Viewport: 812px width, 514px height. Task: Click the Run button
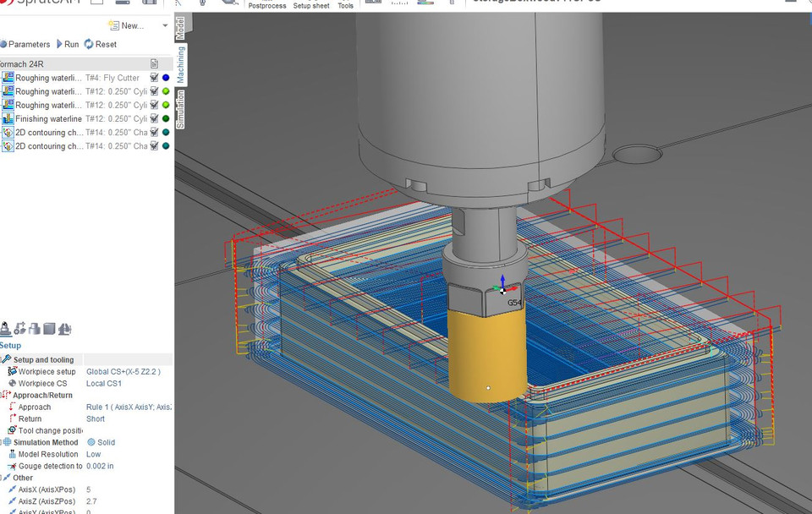pyautogui.click(x=69, y=43)
